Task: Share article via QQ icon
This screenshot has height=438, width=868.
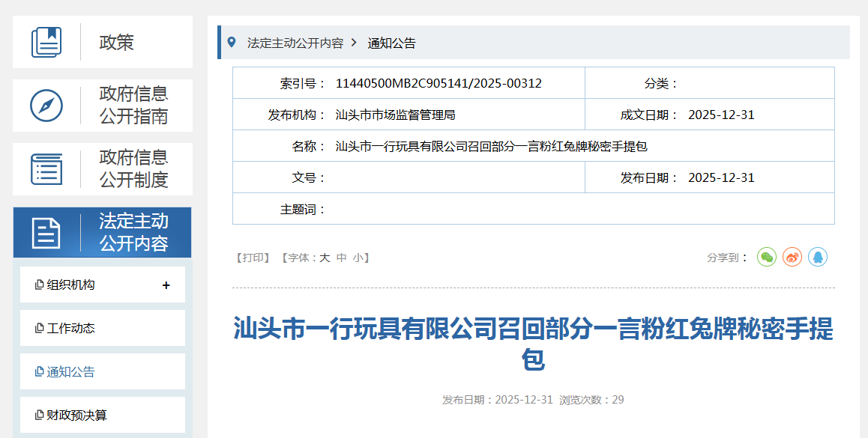Action: (x=817, y=257)
